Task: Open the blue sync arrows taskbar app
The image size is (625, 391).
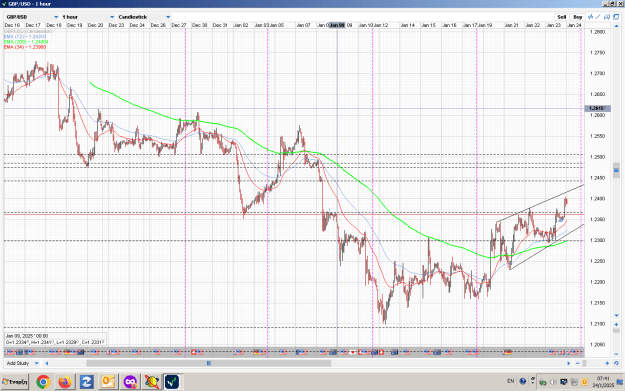Action: pyautogui.click(x=86, y=382)
